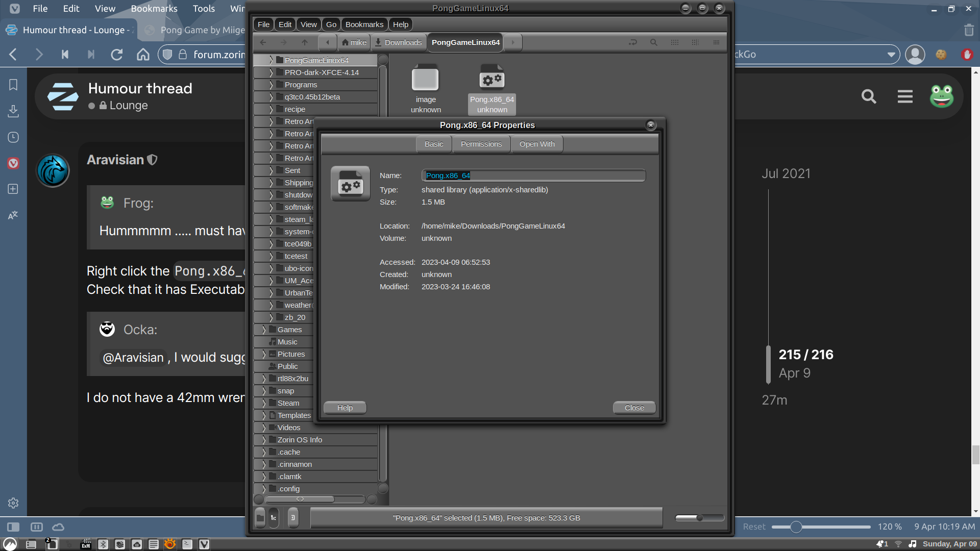The image size is (980, 551).
Task: Toggle Vivaldi panel visibility in status bar
Action: (x=13, y=527)
